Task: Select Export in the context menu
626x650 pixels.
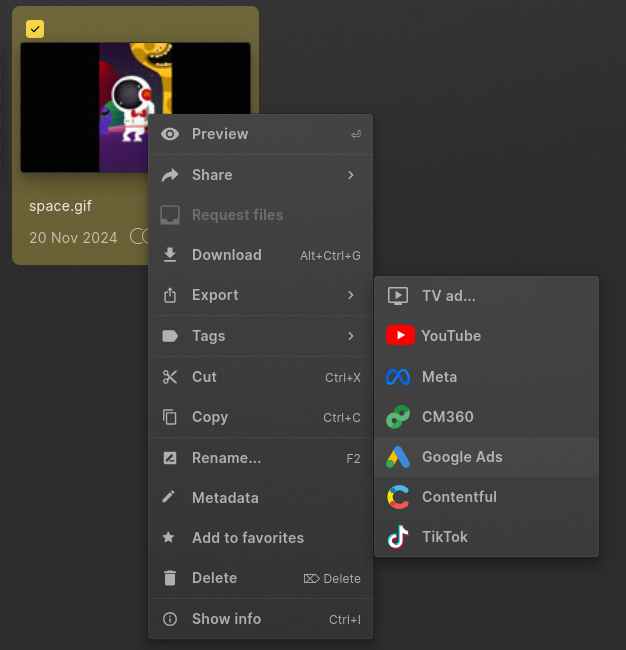Action: pyautogui.click(x=260, y=295)
